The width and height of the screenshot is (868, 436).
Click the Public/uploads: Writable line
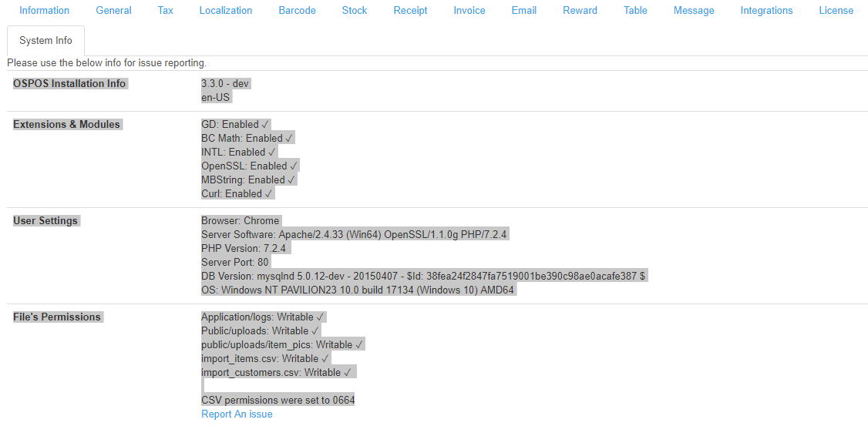point(261,331)
